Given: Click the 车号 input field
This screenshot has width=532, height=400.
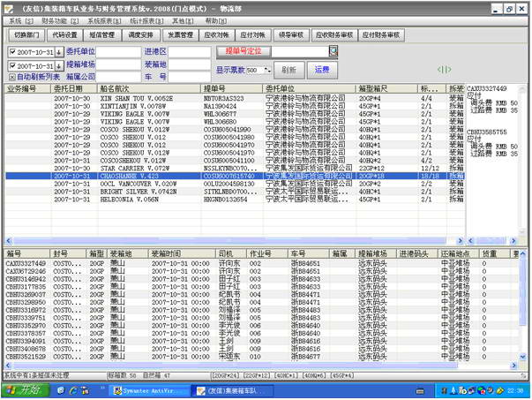Looking at the screenshot, I should tap(190, 77).
